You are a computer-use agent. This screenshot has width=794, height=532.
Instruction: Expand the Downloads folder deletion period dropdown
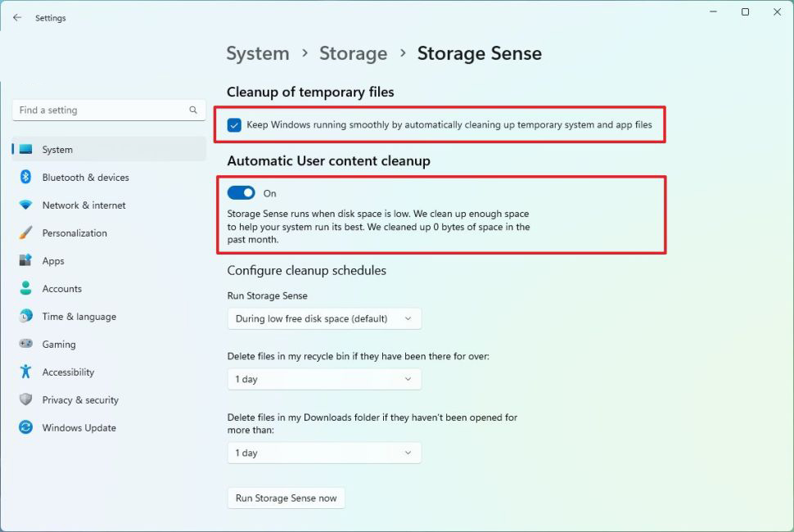coord(324,453)
